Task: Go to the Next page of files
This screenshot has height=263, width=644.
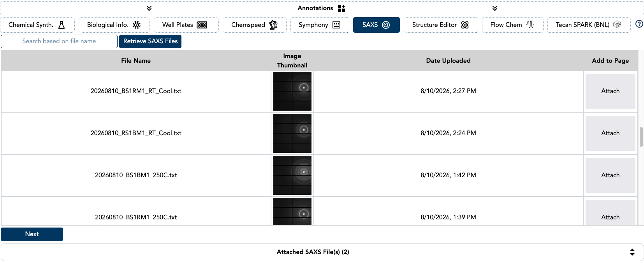Action: pyautogui.click(x=32, y=234)
